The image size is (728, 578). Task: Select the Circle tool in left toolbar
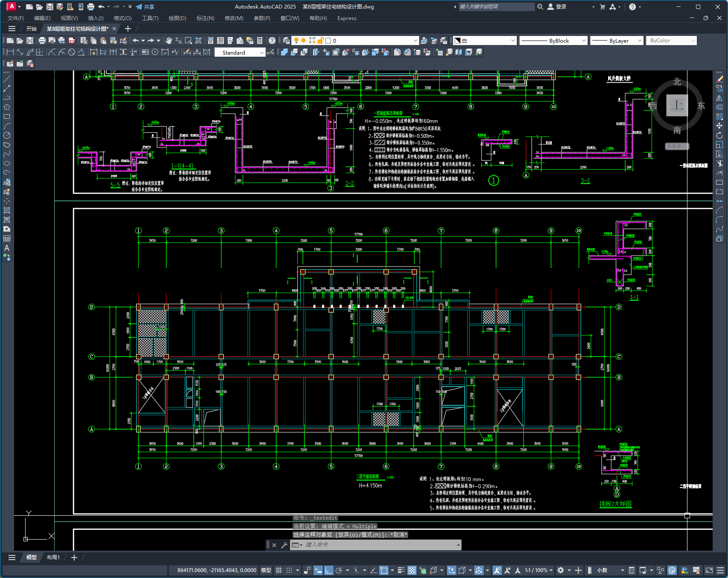pyautogui.click(x=7, y=135)
